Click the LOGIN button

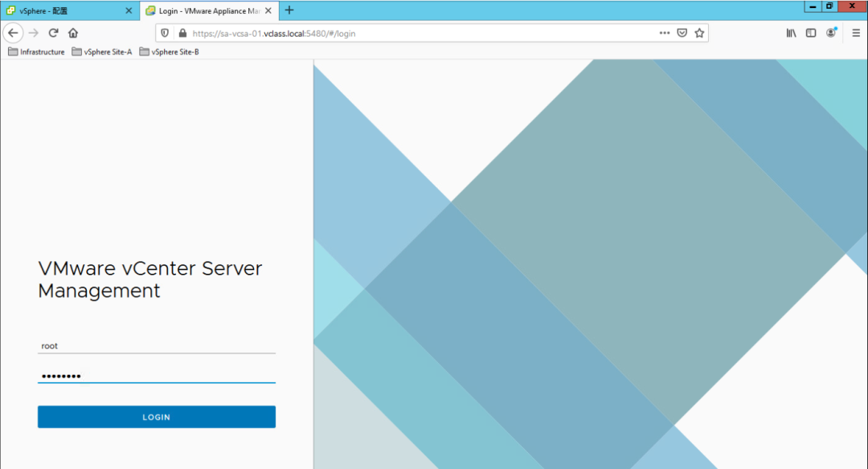click(x=157, y=417)
